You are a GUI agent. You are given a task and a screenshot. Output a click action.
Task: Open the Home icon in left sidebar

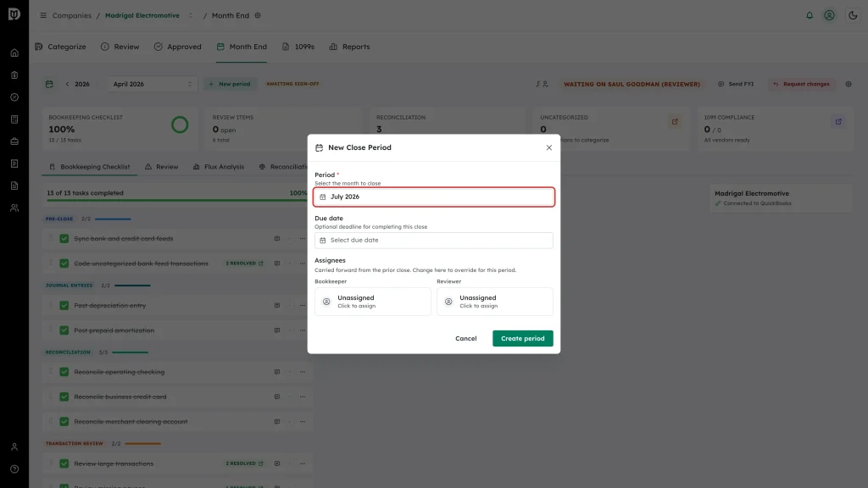pyautogui.click(x=14, y=53)
